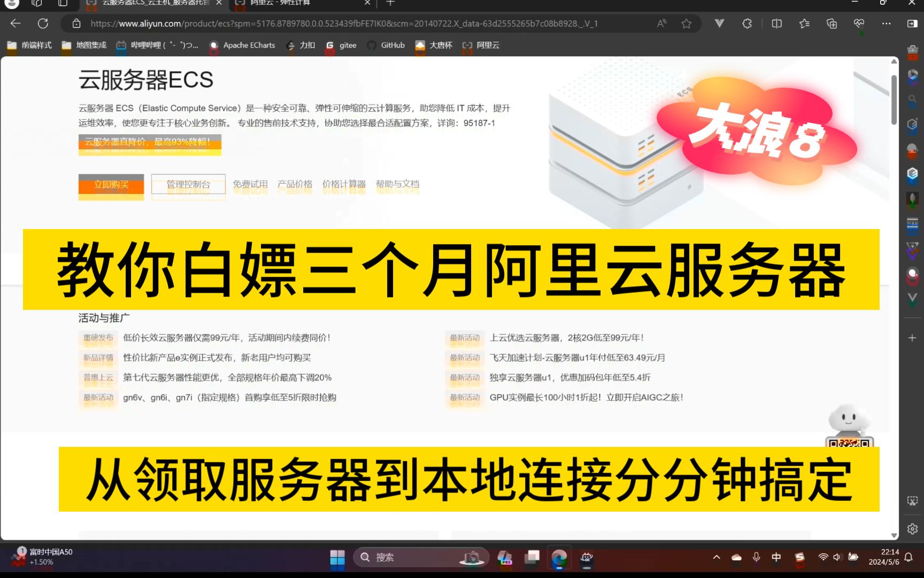Image resolution: width=924 pixels, height=578 pixels.
Task: Open split screen view in toolbar
Action: coord(776,23)
